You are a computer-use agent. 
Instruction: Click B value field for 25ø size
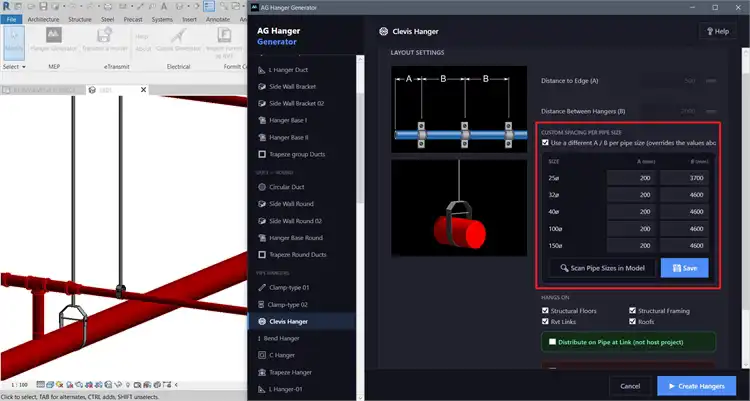pos(684,178)
